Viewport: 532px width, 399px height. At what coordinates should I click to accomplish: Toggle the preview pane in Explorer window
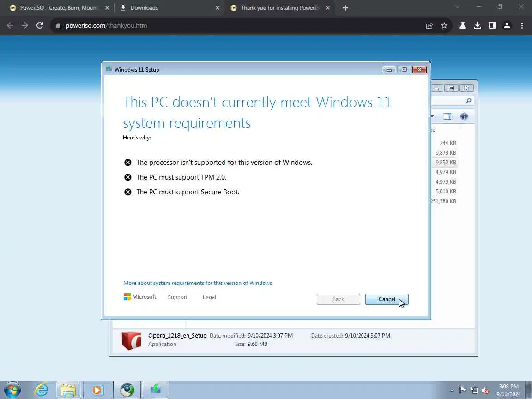[447, 117]
